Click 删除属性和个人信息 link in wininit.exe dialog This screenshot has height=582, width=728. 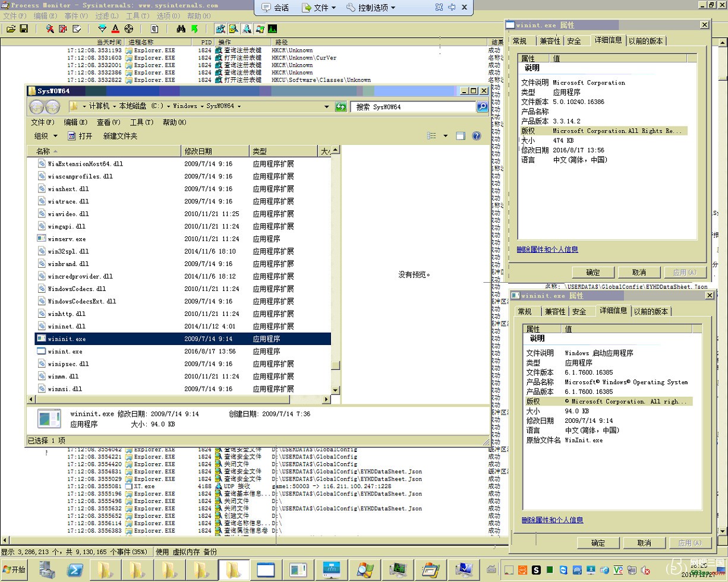552,520
